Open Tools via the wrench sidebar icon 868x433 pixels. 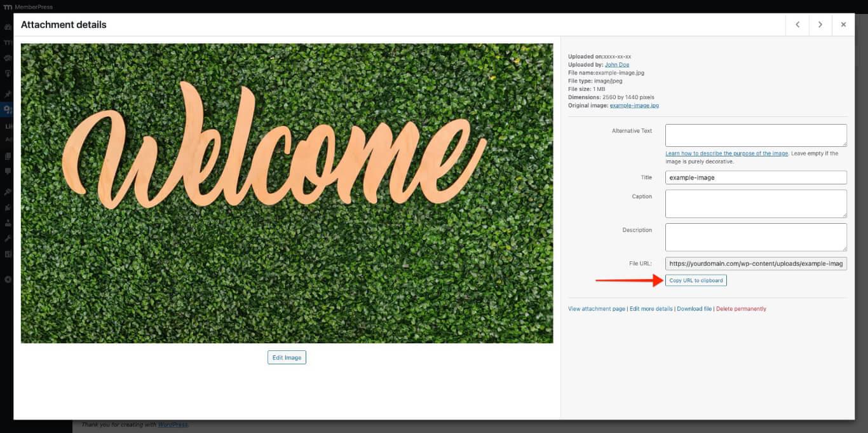pyautogui.click(x=7, y=238)
